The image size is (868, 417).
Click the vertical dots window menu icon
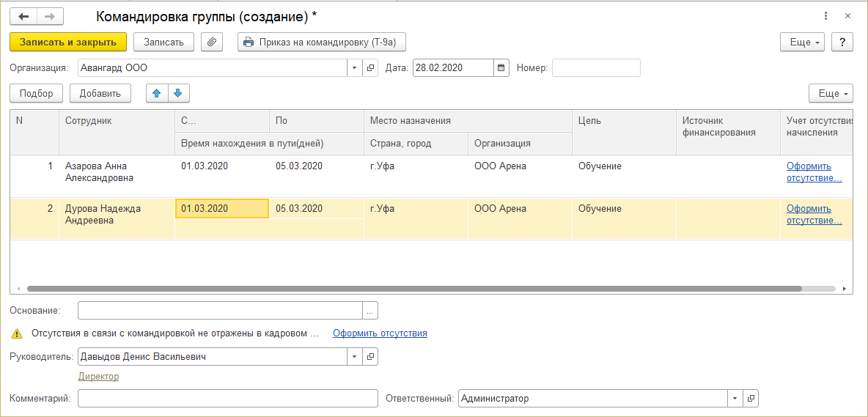[x=825, y=16]
